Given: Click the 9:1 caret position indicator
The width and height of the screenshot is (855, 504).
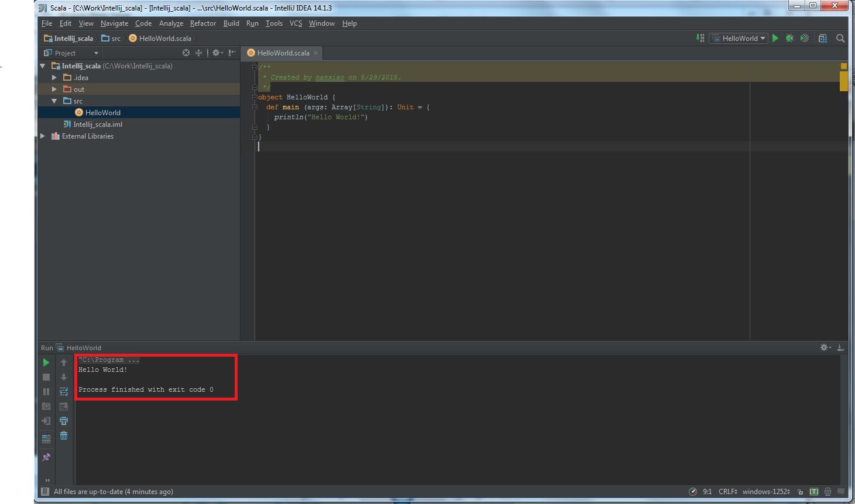Looking at the screenshot, I should [707, 492].
